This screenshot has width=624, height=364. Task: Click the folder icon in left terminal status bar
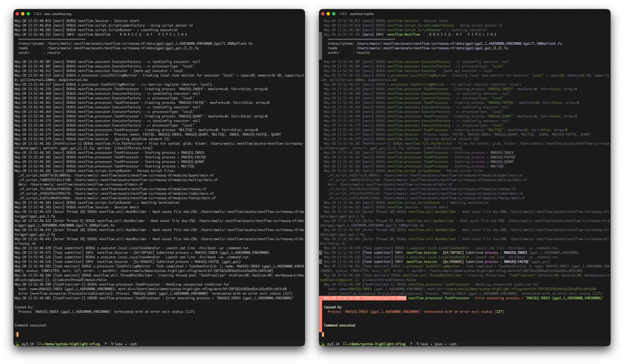point(39,344)
